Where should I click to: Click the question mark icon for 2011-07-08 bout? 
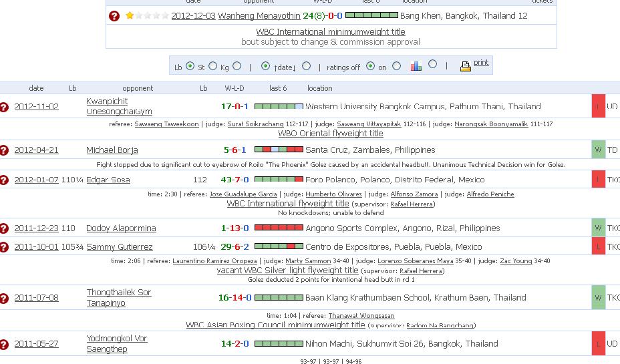pyautogui.click(x=4, y=298)
